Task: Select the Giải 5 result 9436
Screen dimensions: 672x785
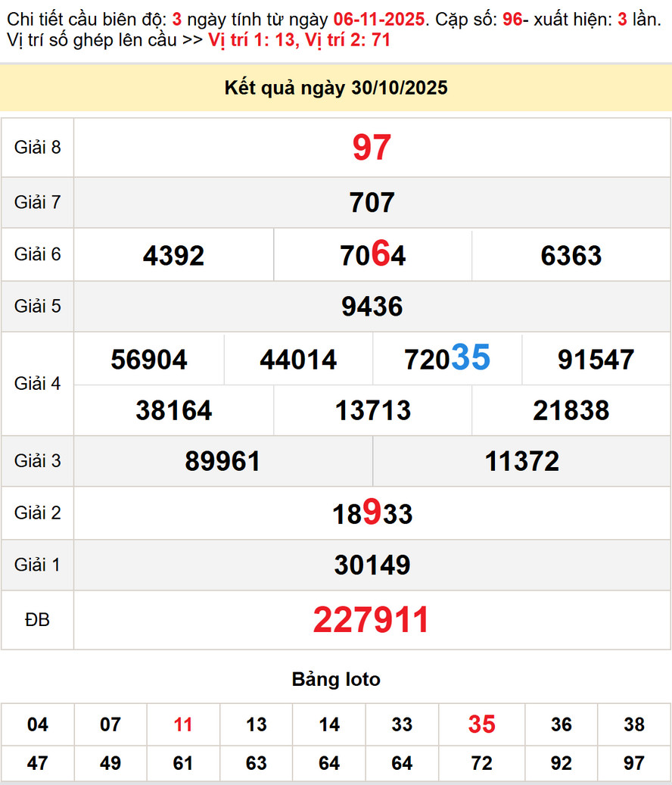Action: coord(372,307)
